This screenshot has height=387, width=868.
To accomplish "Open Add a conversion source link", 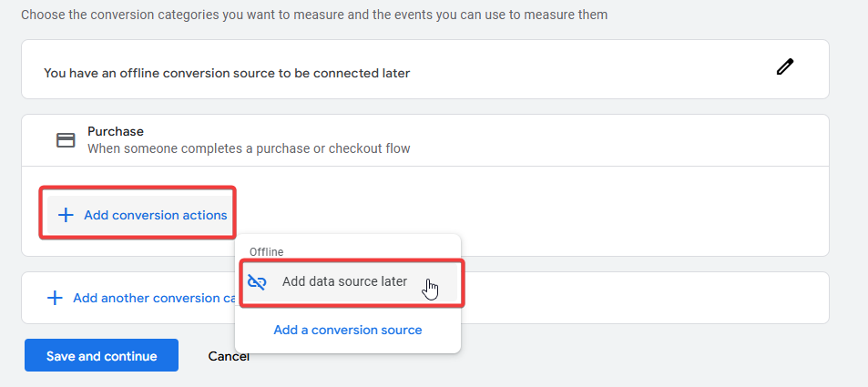I will tap(348, 330).
